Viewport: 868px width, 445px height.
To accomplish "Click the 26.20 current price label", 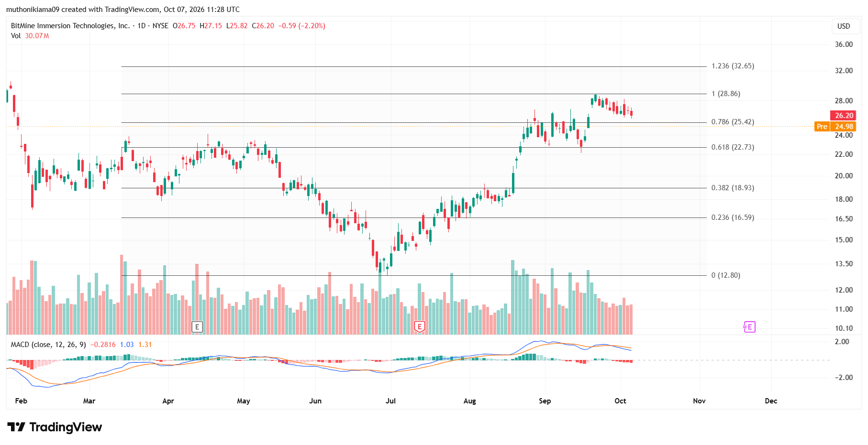I will (x=844, y=116).
